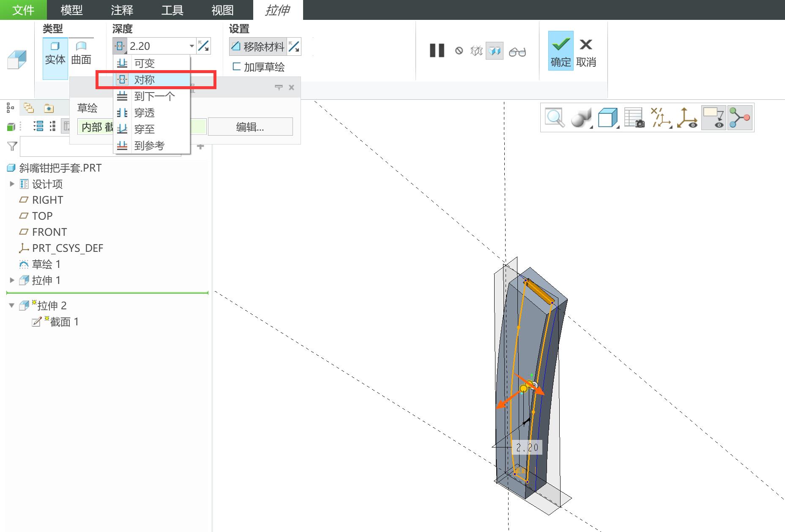Open the shaded display style icon
Image resolution: width=785 pixels, height=532 pixels.
581,117
